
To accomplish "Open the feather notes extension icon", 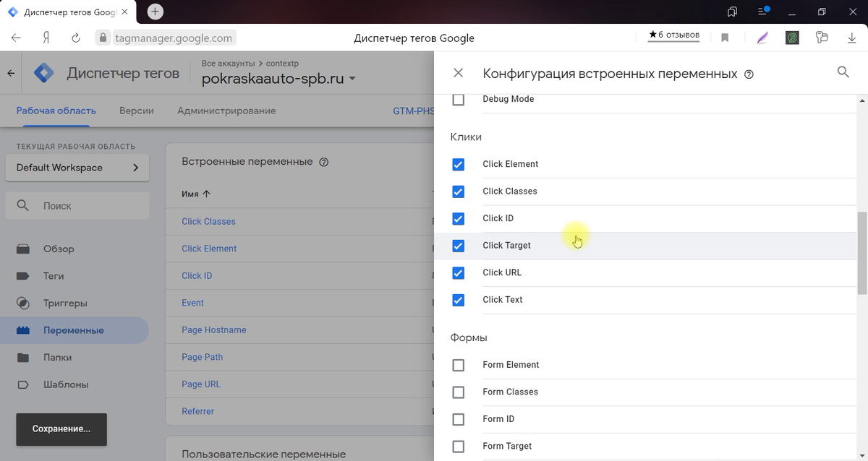I will (762, 38).
